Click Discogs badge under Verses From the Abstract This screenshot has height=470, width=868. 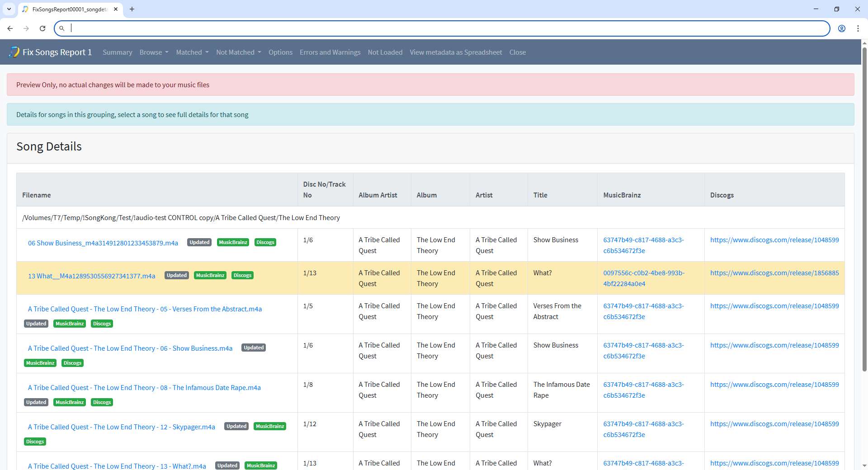[102, 324]
